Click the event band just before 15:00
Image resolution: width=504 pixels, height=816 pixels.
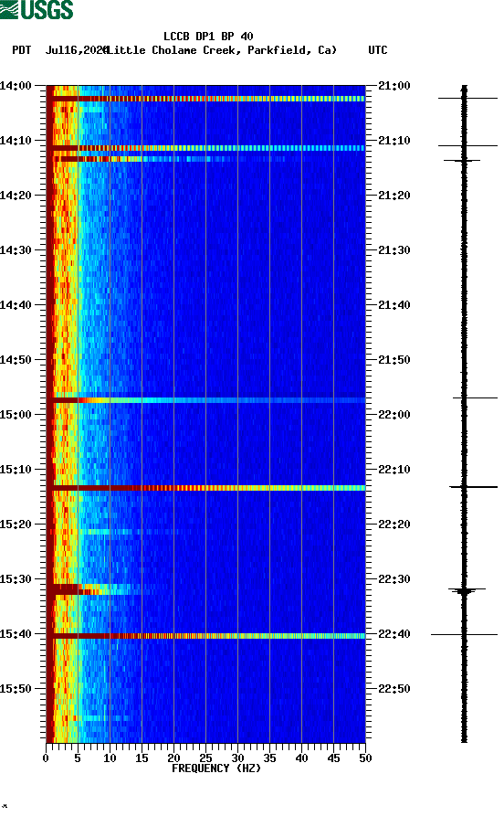[x=205, y=400]
